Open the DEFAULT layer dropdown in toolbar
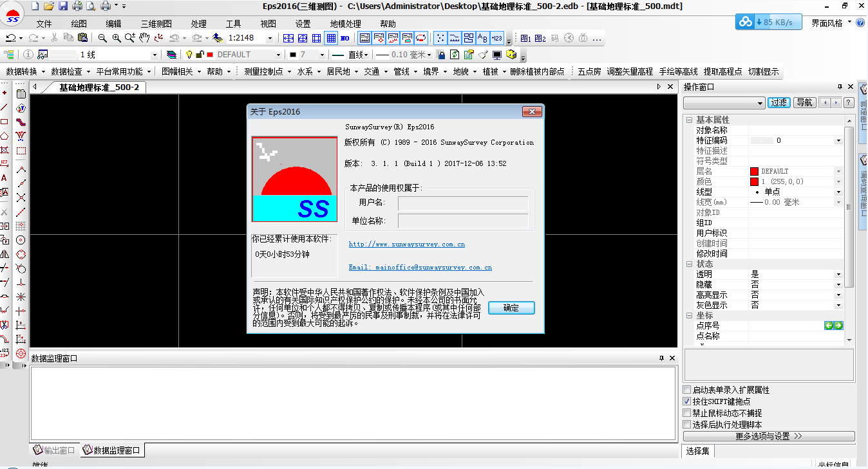The width and height of the screenshot is (868, 469). [x=278, y=55]
